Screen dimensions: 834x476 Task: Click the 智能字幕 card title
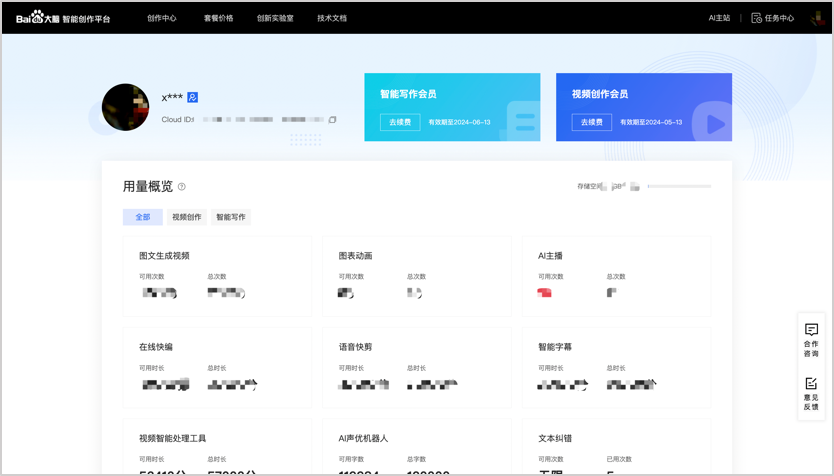coord(555,347)
